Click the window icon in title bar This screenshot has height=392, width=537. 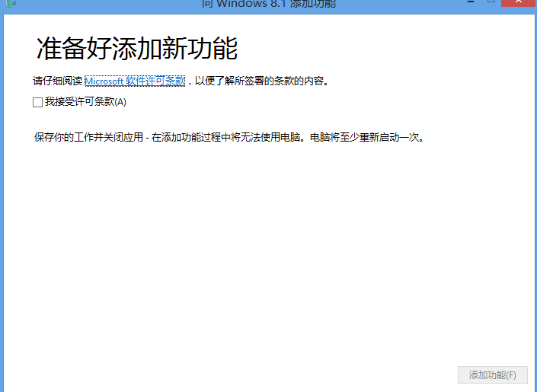pos(11,3)
